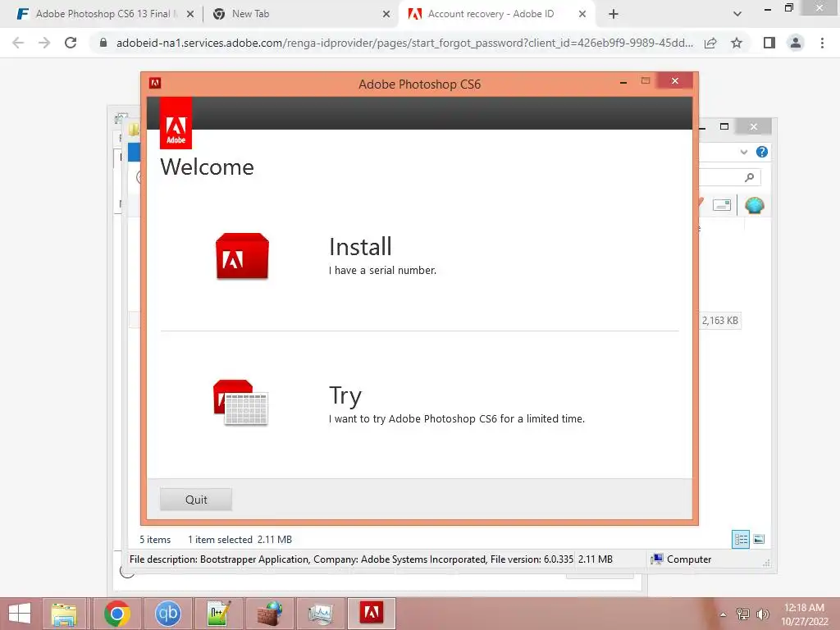Viewport: 840px width, 630px height.
Task: Open the tab search dropdown in Chrome
Action: point(737,14)
